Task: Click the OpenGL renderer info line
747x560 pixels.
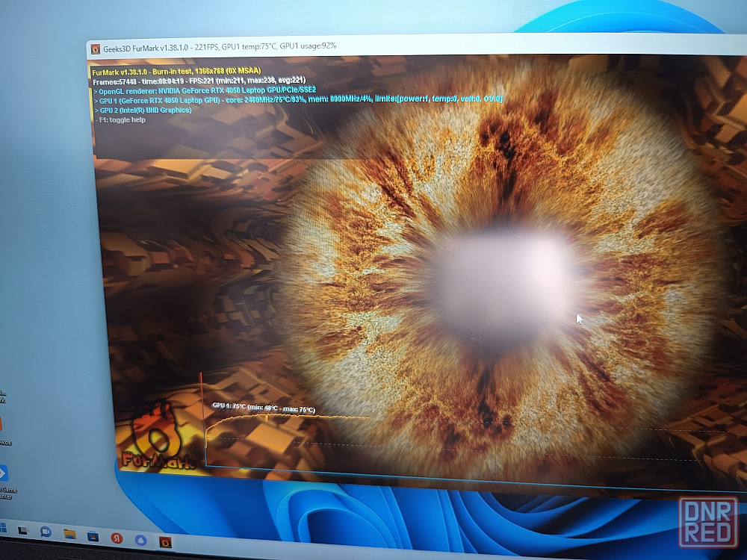Action: pyautogui.click(x=205, y=90)
